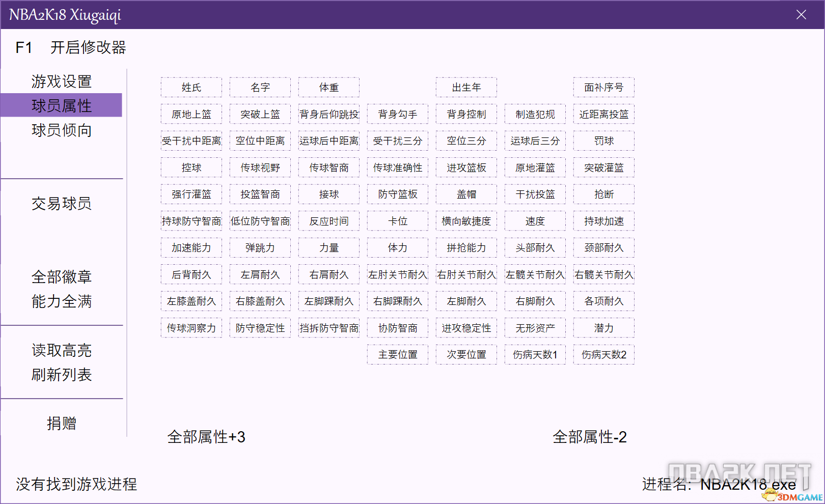Activate the 反应时间 attribute box
The image size is (825, 504).
pyautogui.click(x=329, y=221)
